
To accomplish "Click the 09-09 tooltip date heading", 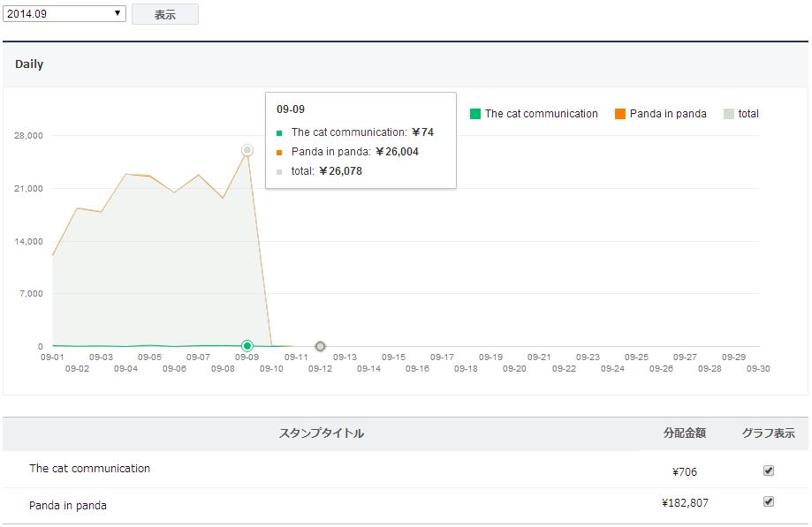I will tap(291, 109).
